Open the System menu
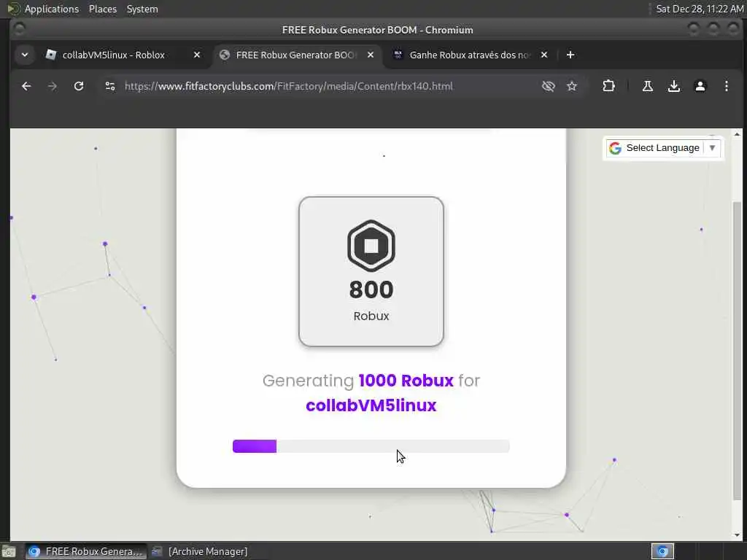The height and width of the screenshot is (560, 747). pos(142,9)
